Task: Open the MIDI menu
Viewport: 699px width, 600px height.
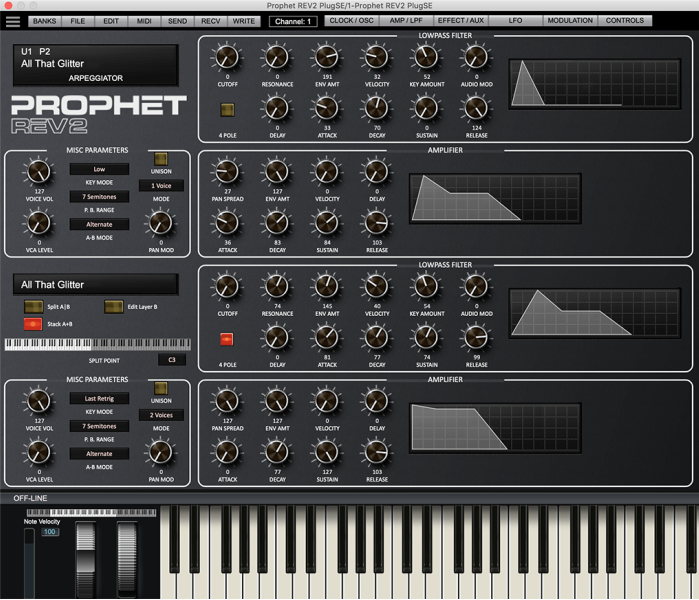Action: 144,21
